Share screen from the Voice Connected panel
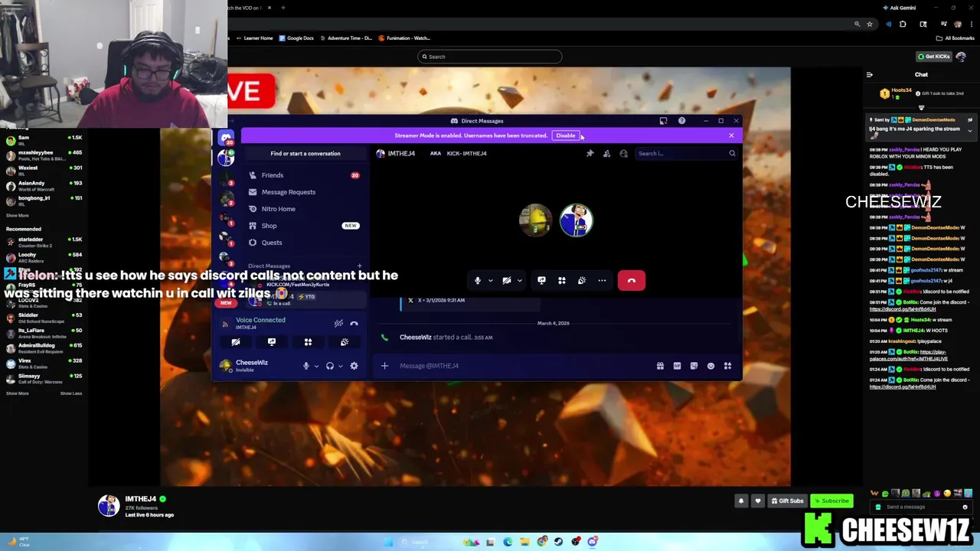 (x=272, y=342)
